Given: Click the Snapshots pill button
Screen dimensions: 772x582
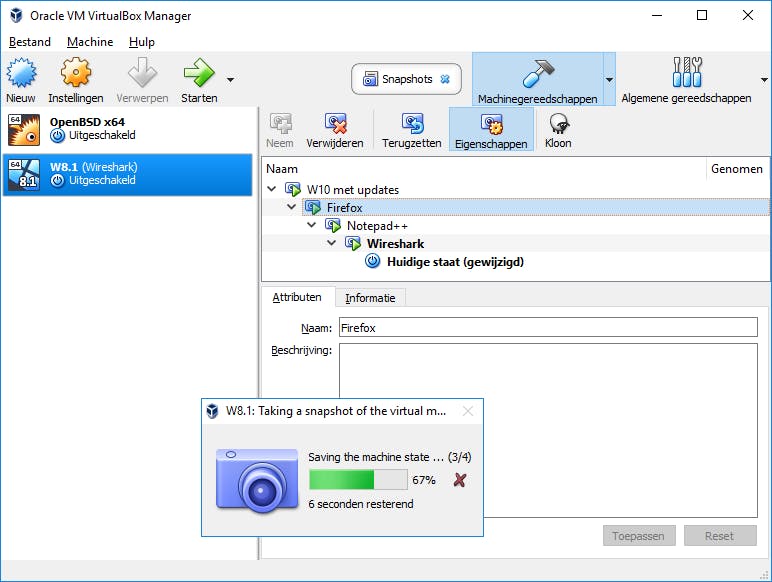Looking at the screenshot, I should click(406, 79).
